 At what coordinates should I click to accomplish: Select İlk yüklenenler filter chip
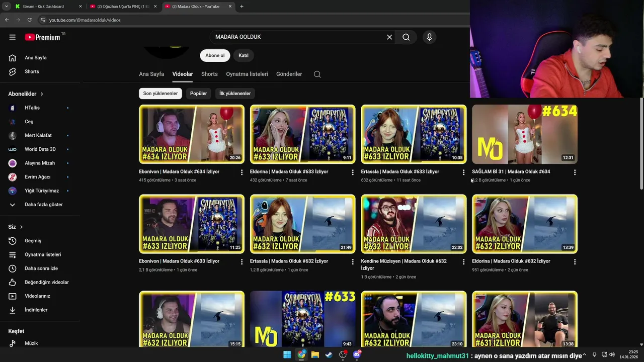(235, 94)
